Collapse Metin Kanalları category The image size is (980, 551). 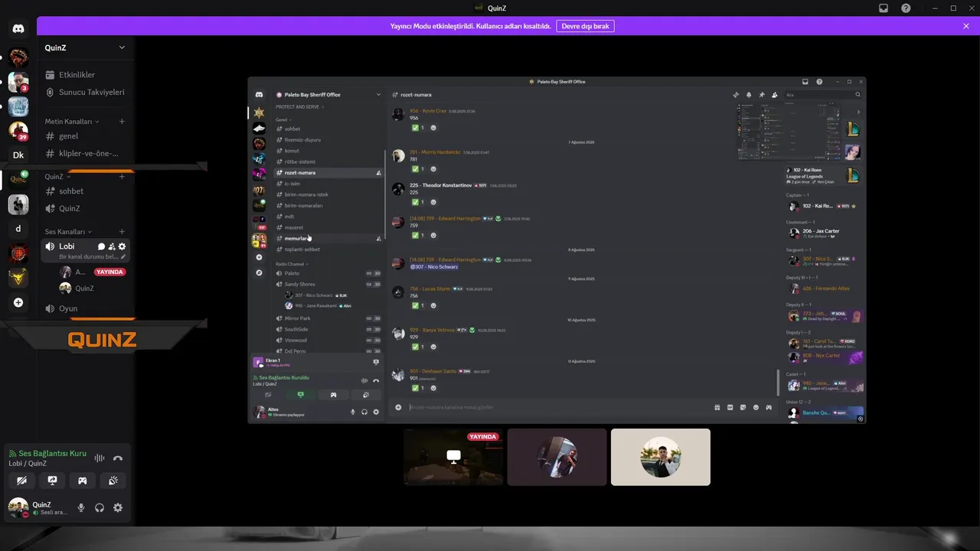click(x=72, y=122)
